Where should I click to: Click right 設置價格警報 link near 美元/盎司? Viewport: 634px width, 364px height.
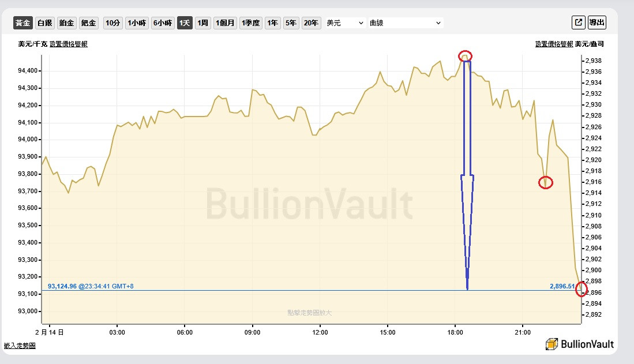(x=554, y=44)
